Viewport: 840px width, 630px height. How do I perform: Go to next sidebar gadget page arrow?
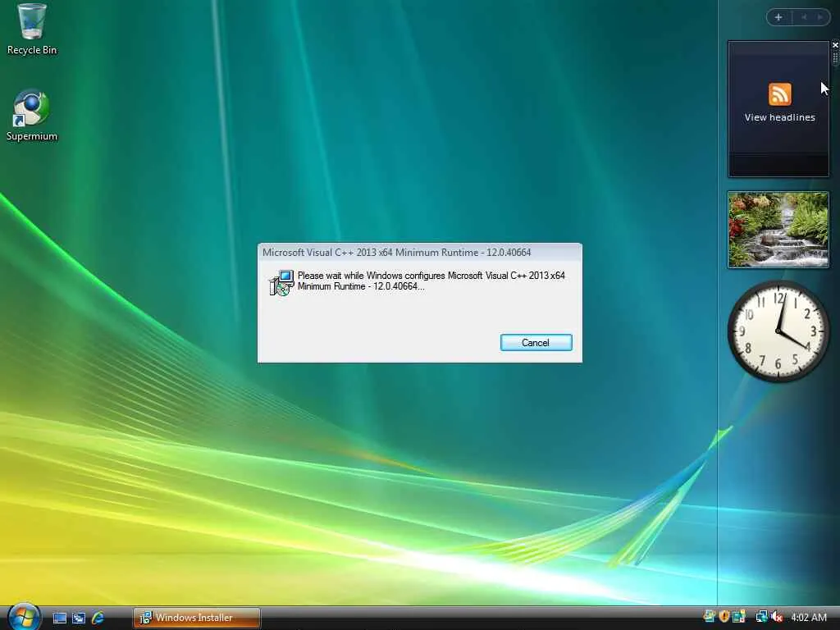(x=819, y=17)
